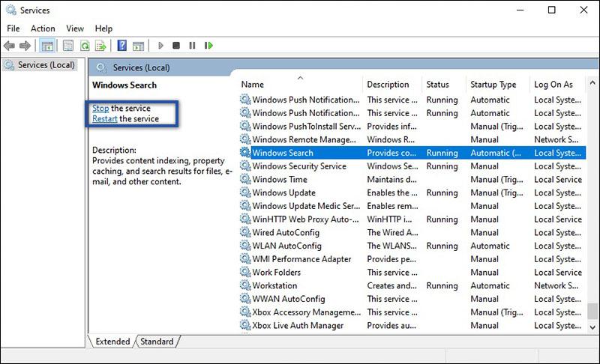Open the Action menu

(43, 28)
